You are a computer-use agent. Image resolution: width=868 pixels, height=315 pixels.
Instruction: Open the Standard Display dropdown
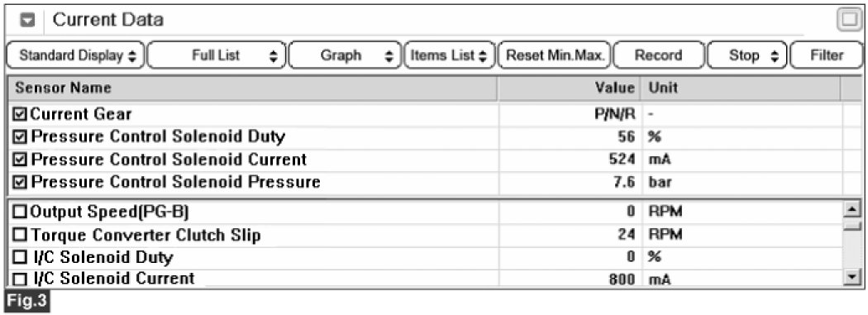(x=75, y=55)
